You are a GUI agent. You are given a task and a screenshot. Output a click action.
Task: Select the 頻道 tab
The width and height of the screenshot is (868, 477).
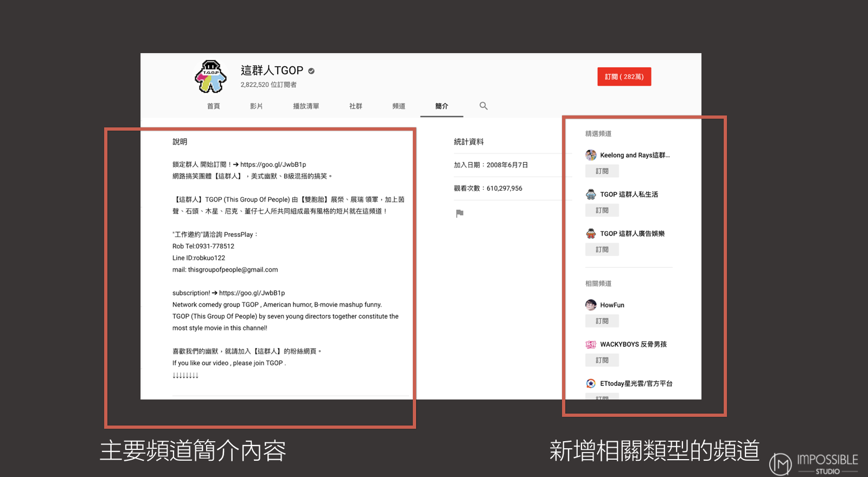point(399,106)
